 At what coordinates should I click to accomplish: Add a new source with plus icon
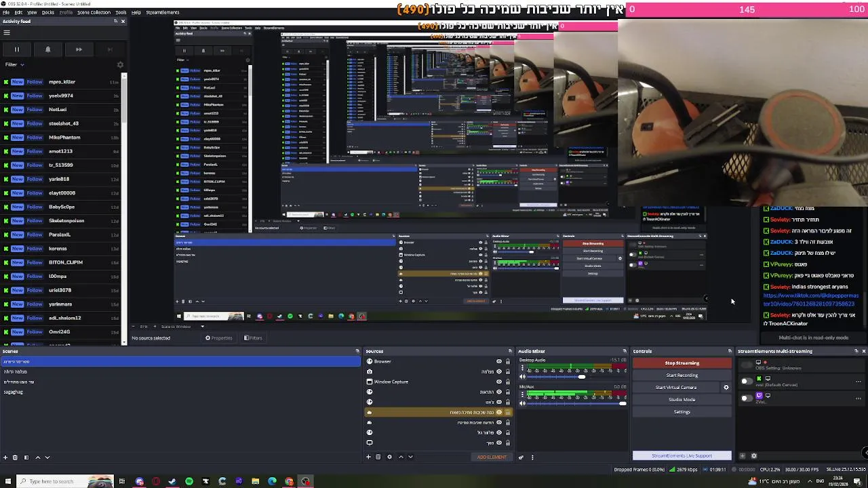[x=369, y=457]
